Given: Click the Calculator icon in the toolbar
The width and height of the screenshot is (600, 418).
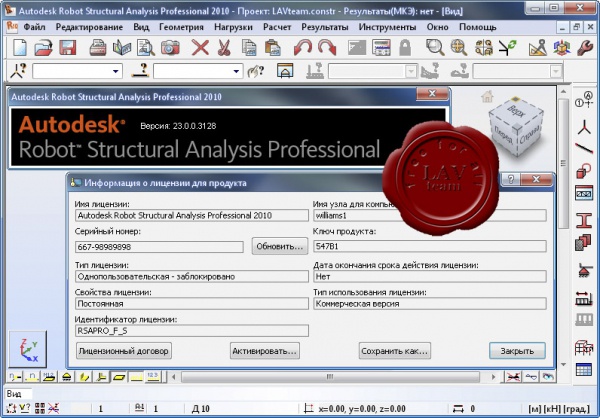Looking at the screenshot, I should click(381, 48).
